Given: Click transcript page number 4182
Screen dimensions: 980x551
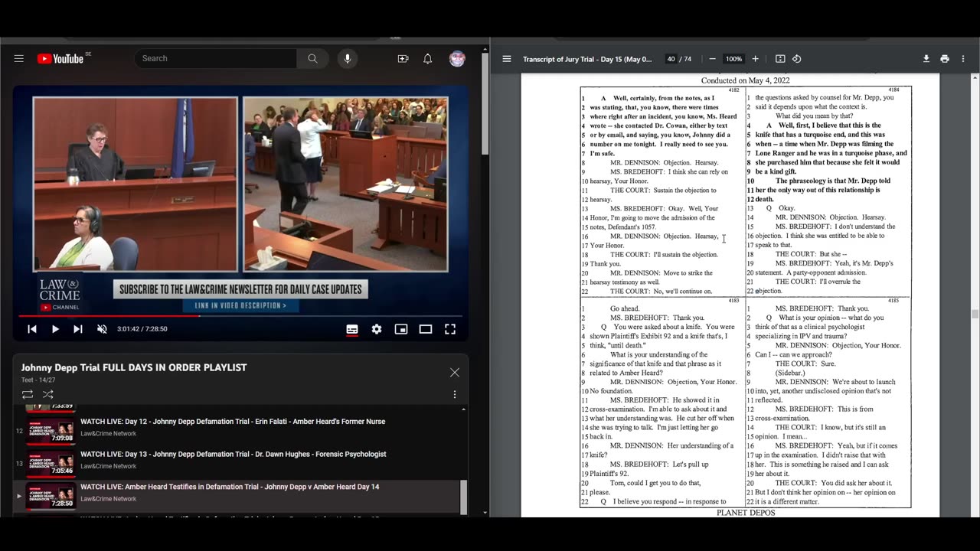Looking at the screenshot, I should point(734,90).
